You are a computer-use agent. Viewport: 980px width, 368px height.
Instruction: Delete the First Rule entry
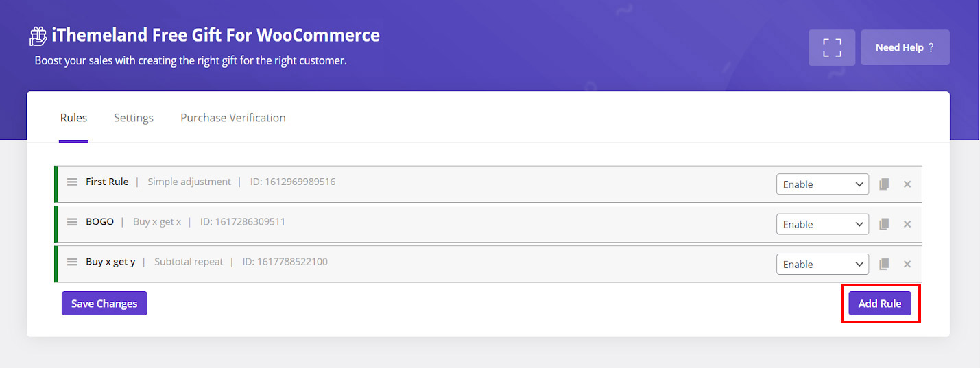click(x=907, y=184)
